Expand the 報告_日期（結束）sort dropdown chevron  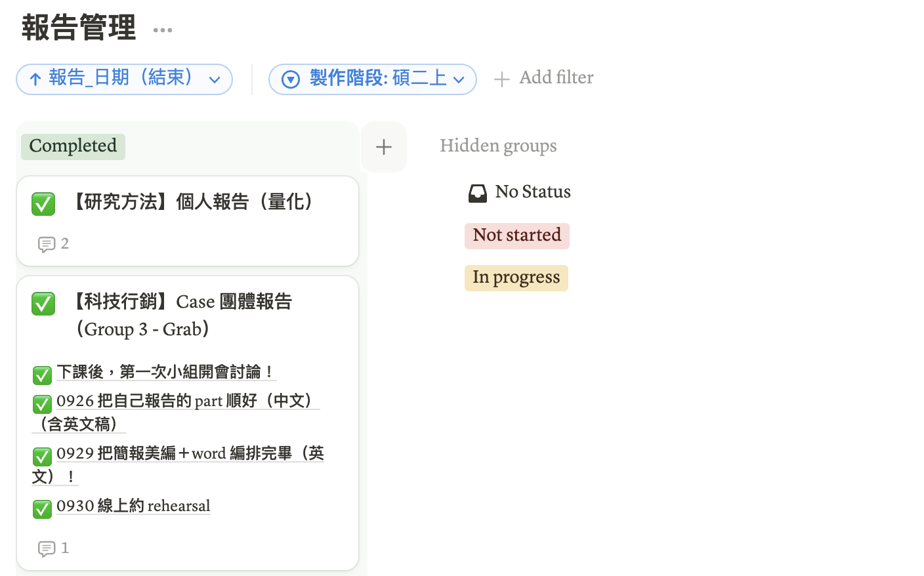click(214, 80)
